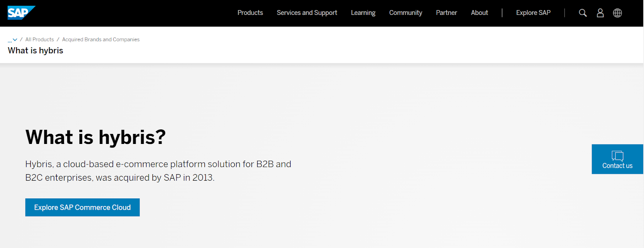Expand the breadcrumb chevron arrow
Screen dimensions: 644x248
click(x=15, y=40)
